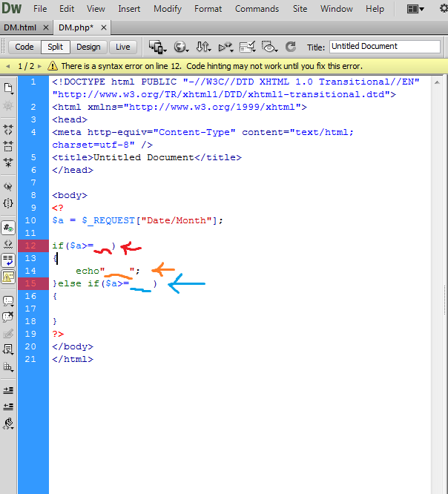This screenshot has height=494, width=448.
Task: Open Preview in Browser globe menu
Action: [x=181, y=47]
